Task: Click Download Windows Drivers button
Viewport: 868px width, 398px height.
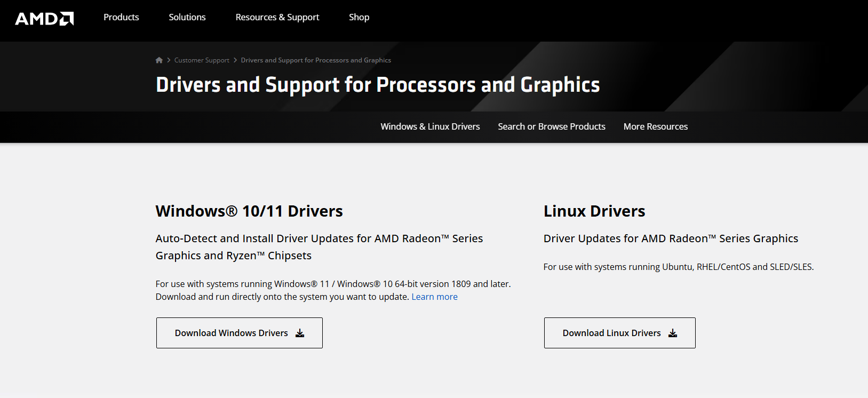Action: click(240, 333)
